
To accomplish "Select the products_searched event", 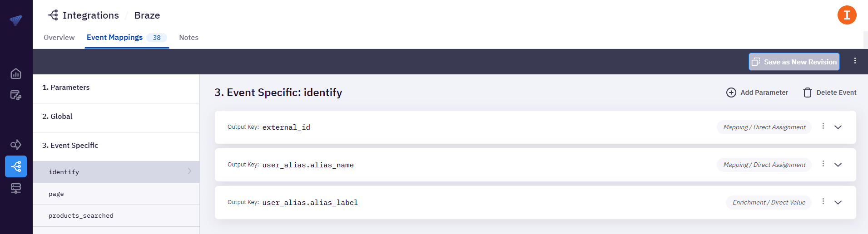I will tap(81, 216).
